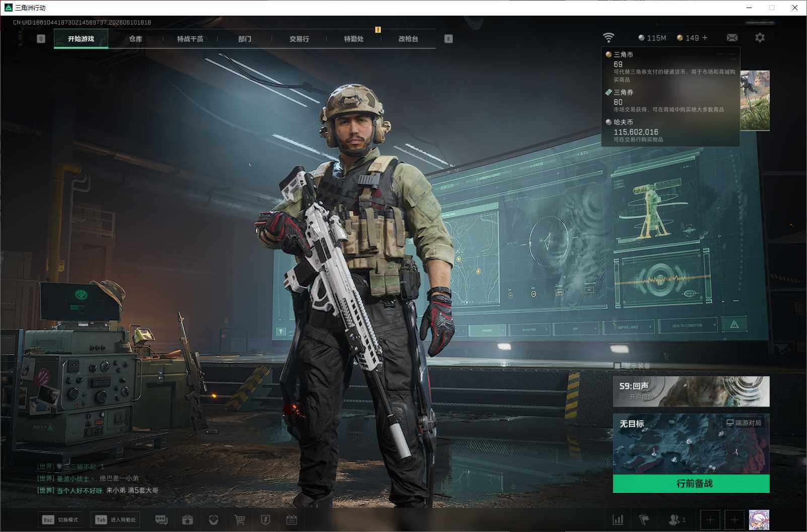The image size is (807, 532).
Task: Switch to the 特勤处 tab
Action: coord(354,39)
